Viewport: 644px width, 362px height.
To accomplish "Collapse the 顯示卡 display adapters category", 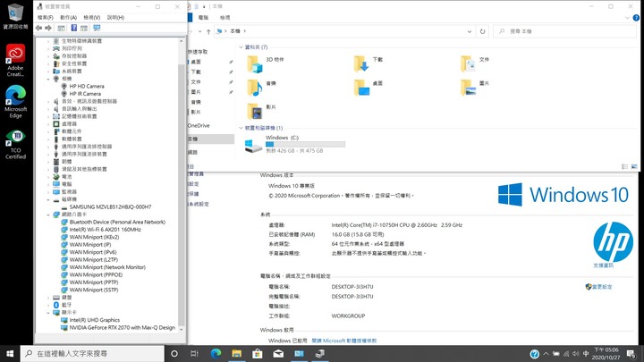I will click(x=48, y=312).
